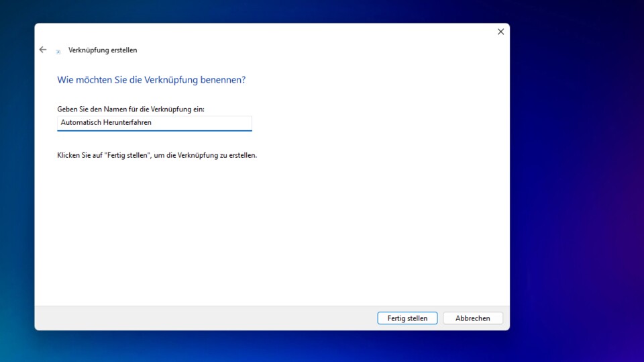This screenshot has height=362, width=644.
Task: Click the empty space after the name text
Action: pyautogui.click(x=201, y=123)
